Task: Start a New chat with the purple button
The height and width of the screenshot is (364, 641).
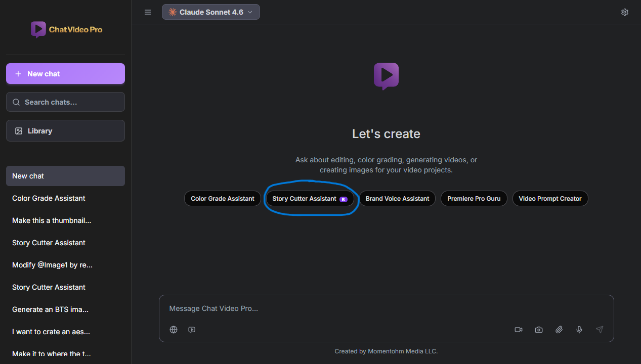Action: [65, 74]
